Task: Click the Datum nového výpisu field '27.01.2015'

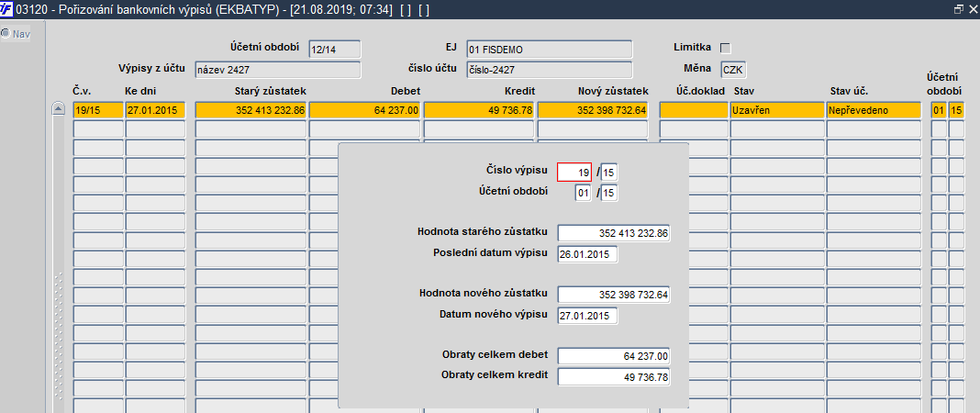Action: (587, 316)
